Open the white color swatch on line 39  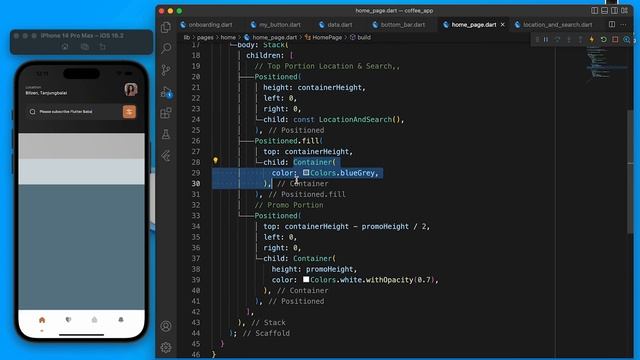tap(306, 280)
